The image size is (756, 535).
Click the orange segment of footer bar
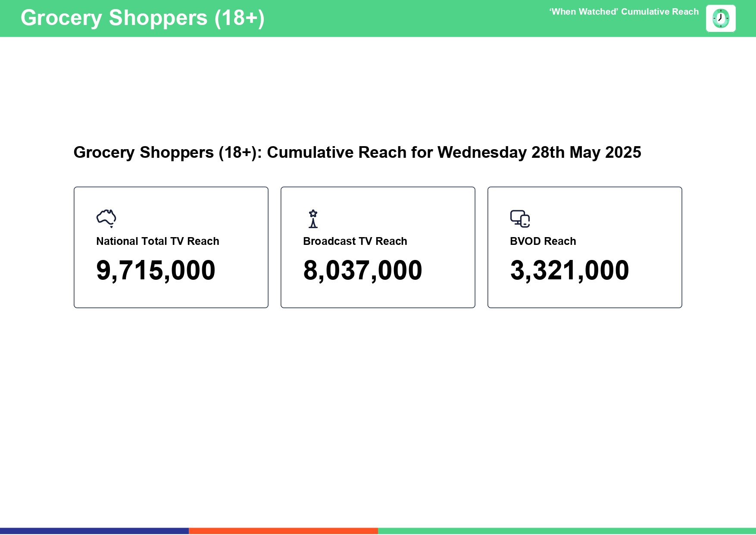click(283, 531)
